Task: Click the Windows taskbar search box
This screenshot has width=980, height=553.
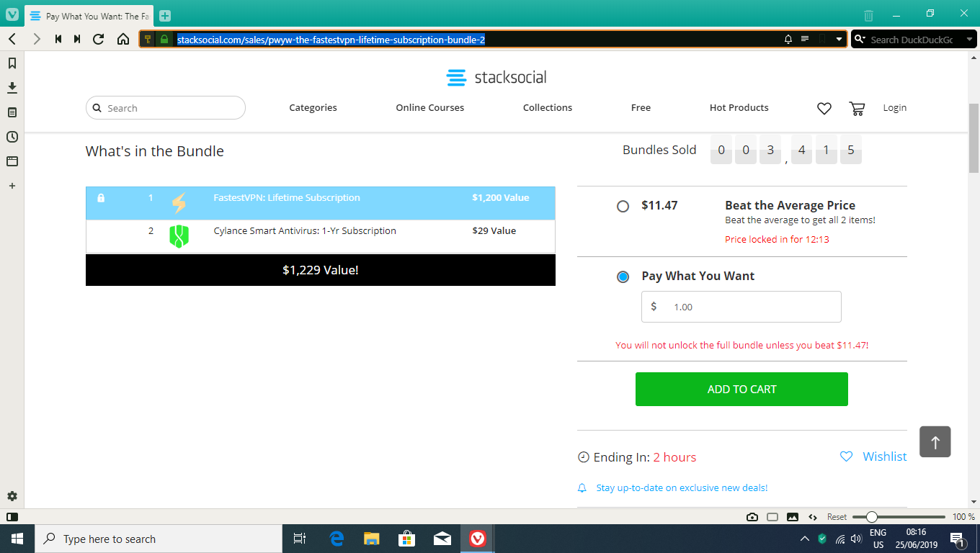Action: 158,539
